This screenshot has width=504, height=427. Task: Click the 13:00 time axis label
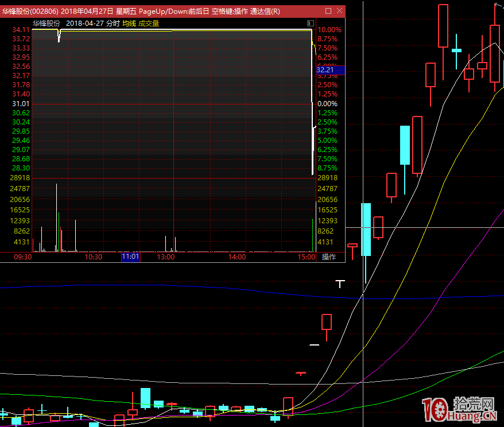pos(166,257)
